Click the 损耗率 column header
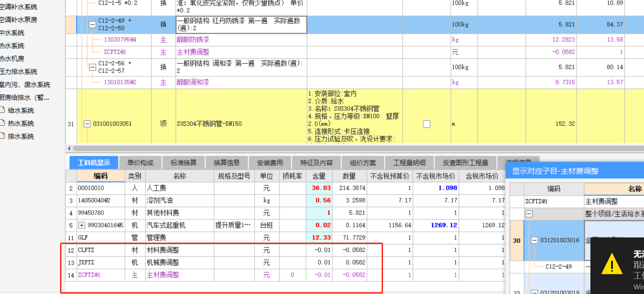The image size is (644, 294). point(293,176)
